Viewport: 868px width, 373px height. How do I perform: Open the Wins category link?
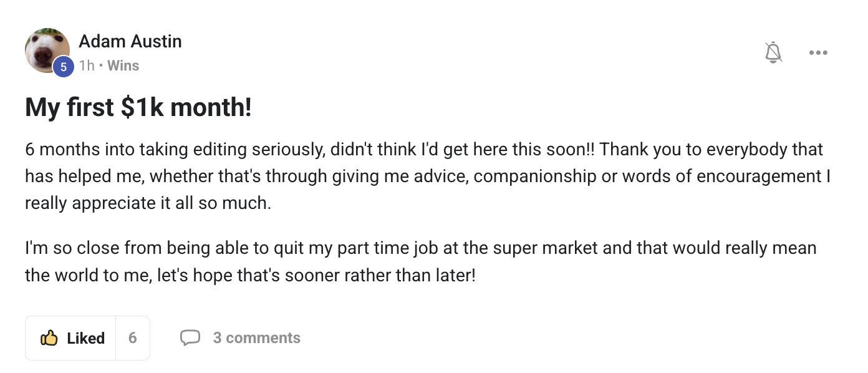click(123, 65)
